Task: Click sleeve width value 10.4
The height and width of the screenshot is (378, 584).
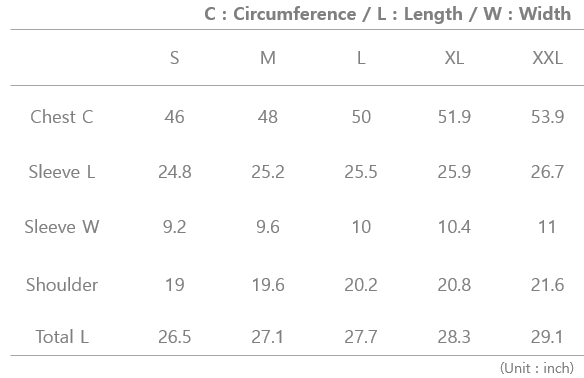Action: click(454, 227)
